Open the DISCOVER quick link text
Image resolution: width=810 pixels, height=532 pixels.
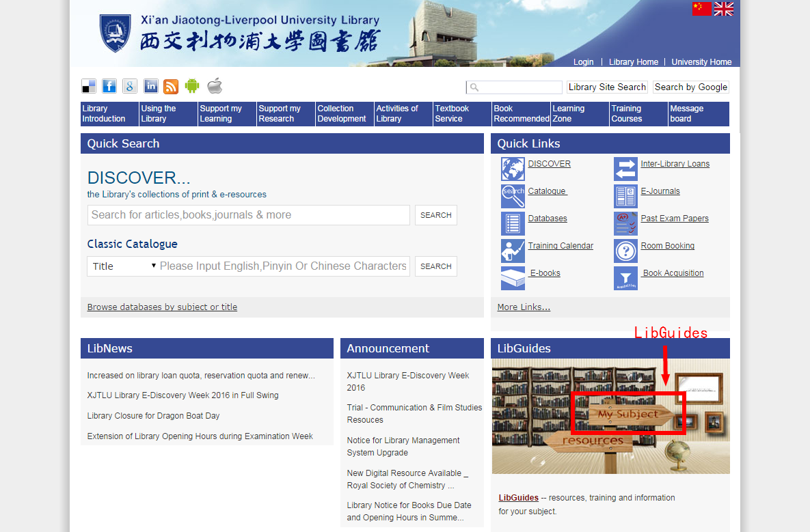549,164
